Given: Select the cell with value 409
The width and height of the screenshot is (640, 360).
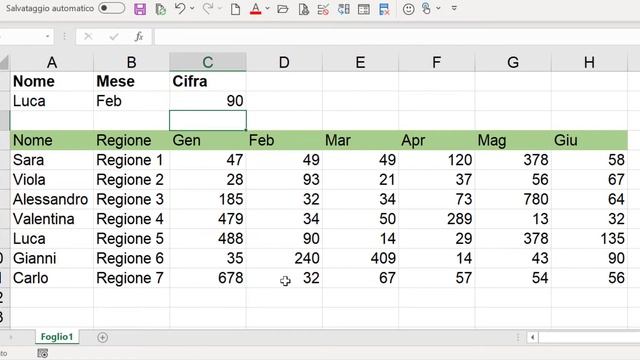Looking at the screenshot, I should (360, 258).
